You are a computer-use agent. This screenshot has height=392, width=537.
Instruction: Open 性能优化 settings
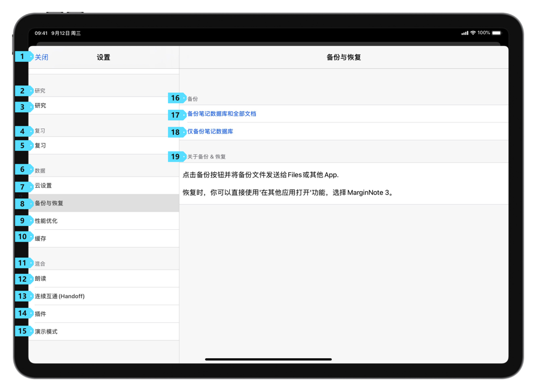(x=102, y=221)
